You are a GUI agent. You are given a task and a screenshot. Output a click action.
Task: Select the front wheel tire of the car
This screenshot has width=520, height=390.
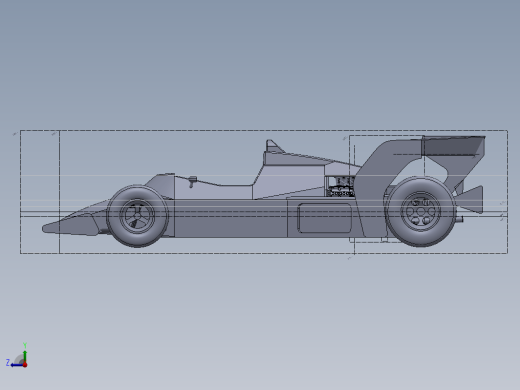pos(137,216)
